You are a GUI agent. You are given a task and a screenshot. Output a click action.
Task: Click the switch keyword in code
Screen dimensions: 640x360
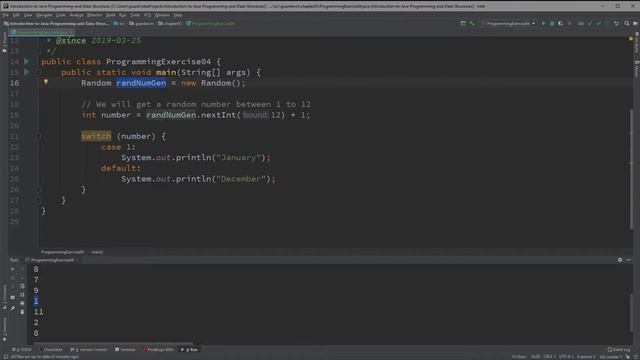(x=96, y=136)
